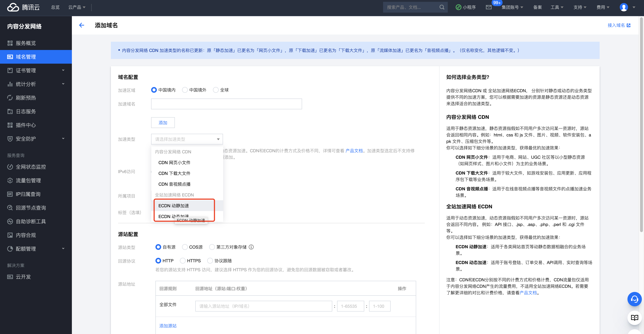Click the user avatar icon
This screenshot has height=334, width=644.
tap(624, 7)
